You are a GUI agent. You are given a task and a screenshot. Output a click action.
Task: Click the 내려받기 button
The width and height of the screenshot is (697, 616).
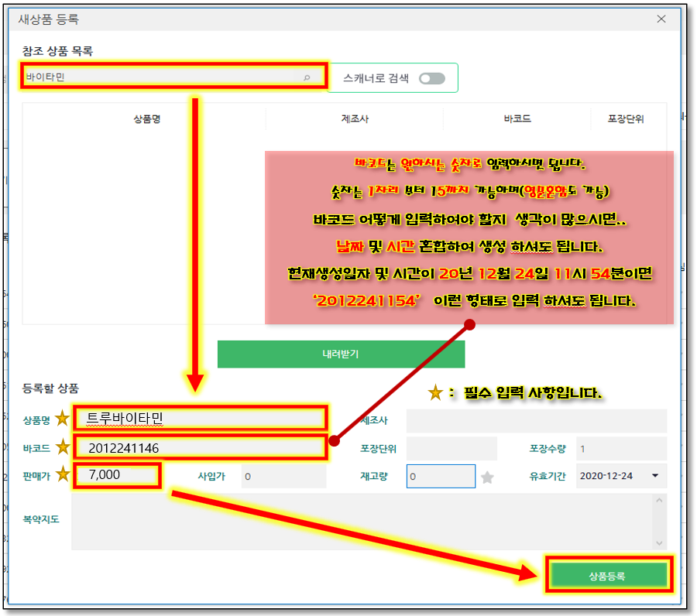[x=341, y=354]
